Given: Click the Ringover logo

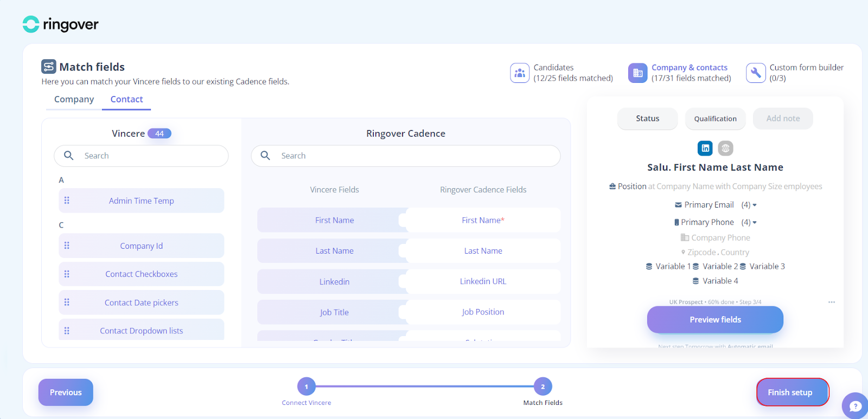Looking at the screenshot, I should (x=60, y=24).
